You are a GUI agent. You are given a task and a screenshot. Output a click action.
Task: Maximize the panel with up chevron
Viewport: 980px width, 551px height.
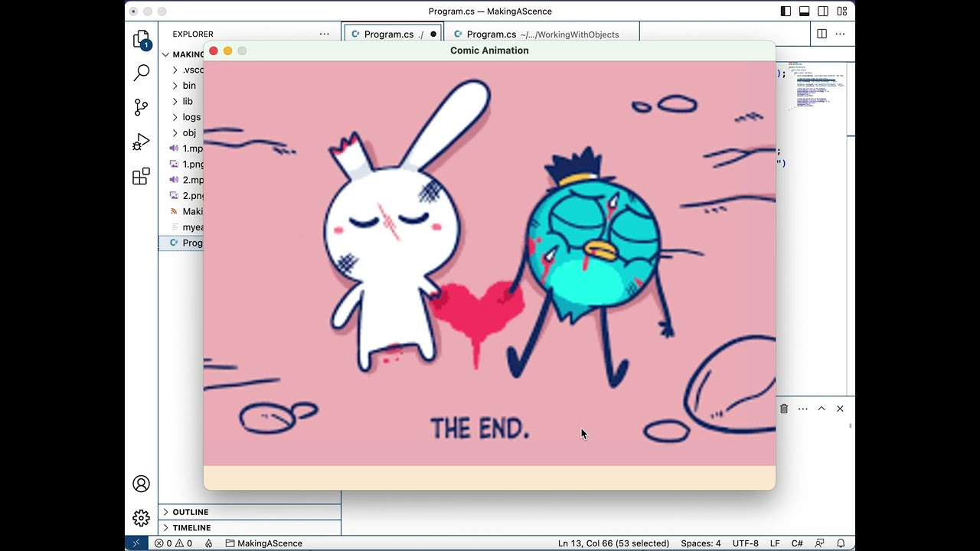tap(822, 409)
